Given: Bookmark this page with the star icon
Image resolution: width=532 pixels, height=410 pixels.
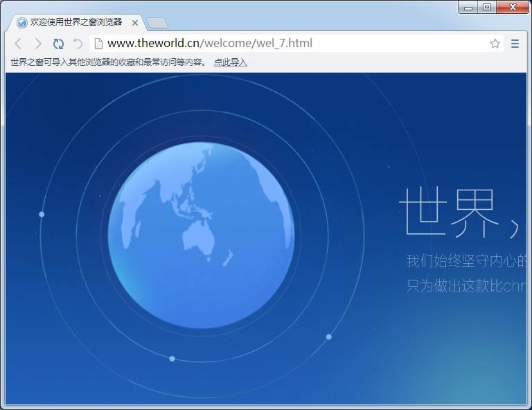Looking at the screenshot, I should coord(495,44).
